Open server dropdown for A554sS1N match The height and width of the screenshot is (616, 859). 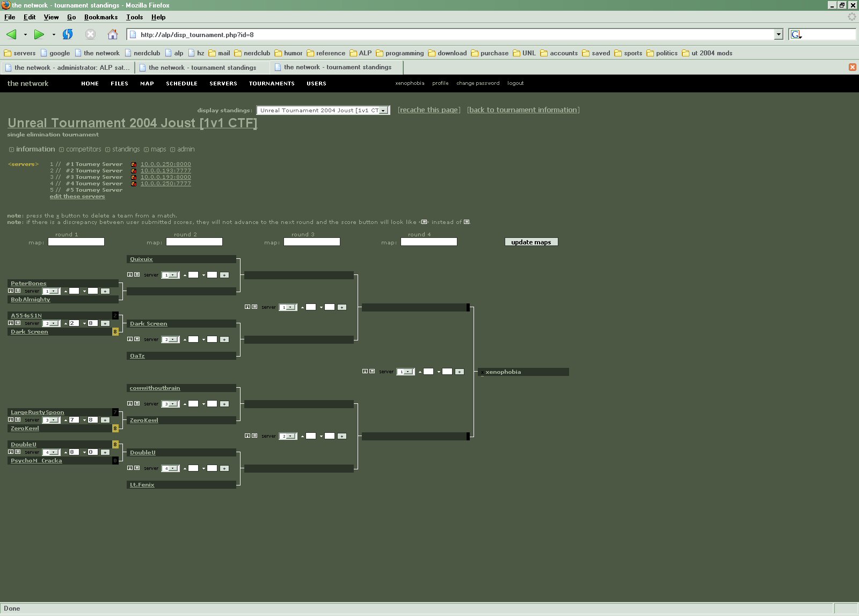pyautogui.click(x=52, y=323)
